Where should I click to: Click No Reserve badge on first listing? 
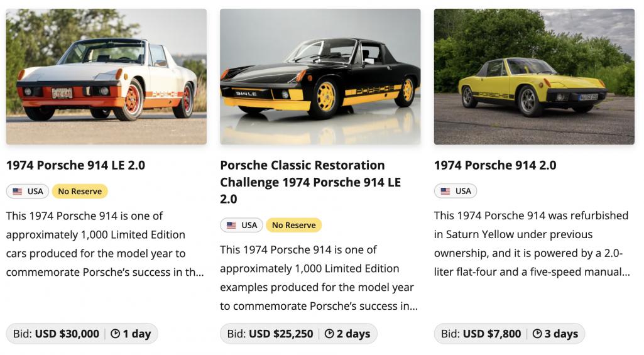click(80, 192)
